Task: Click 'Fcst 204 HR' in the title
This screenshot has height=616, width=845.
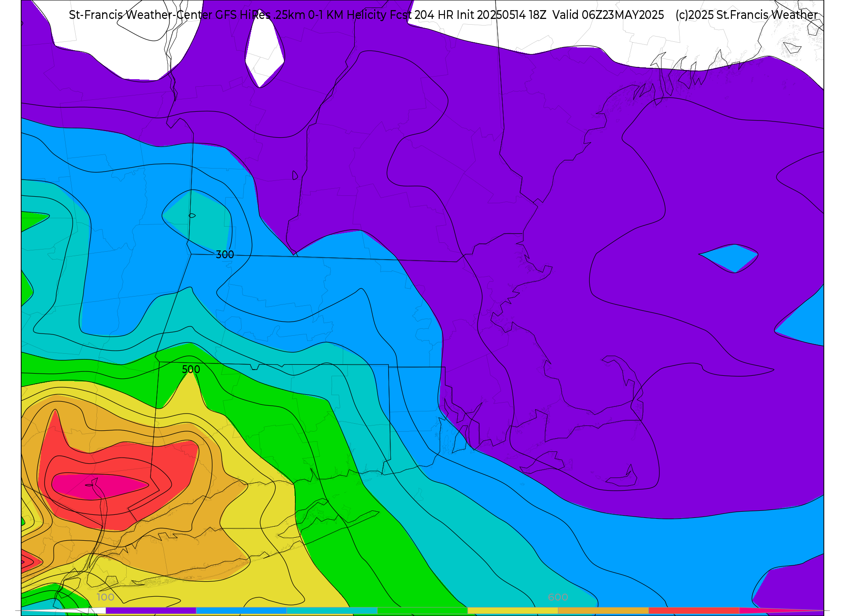Action: click(x=422, y=15)
